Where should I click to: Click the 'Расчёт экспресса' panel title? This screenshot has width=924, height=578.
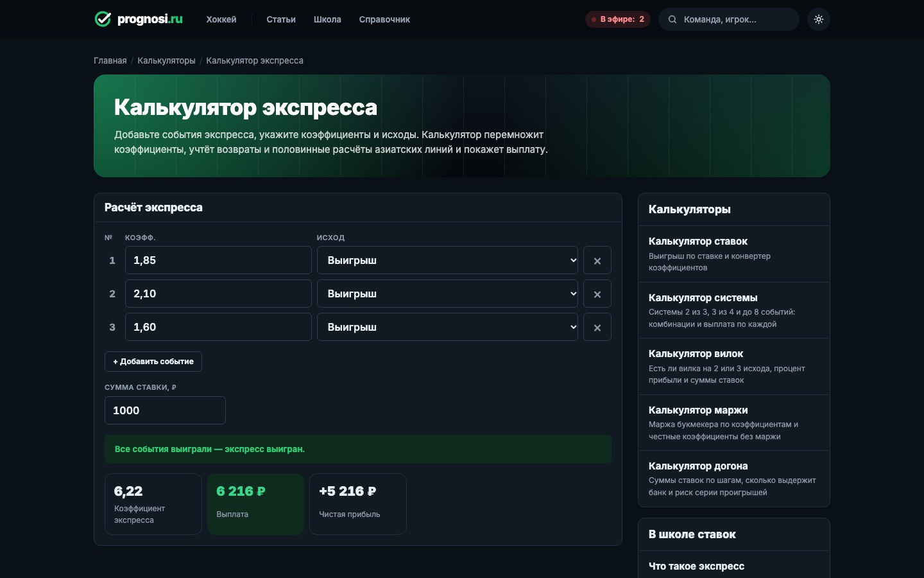pyautogui.click(x=153, y=207)
